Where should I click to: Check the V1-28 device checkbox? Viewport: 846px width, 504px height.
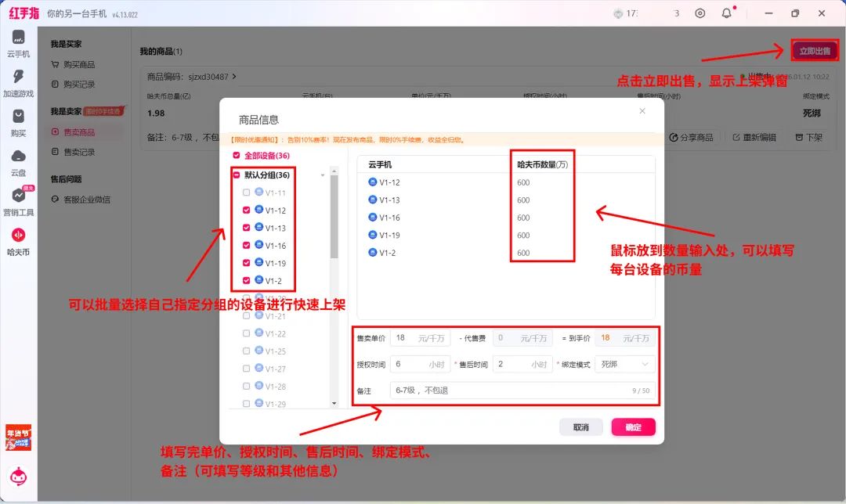[246, 386]
